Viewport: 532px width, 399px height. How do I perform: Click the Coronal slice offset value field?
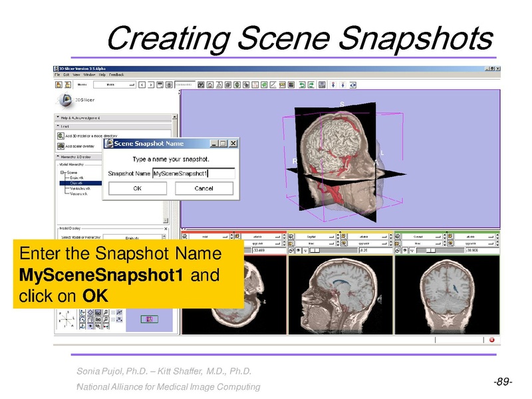tap(482, 251)
